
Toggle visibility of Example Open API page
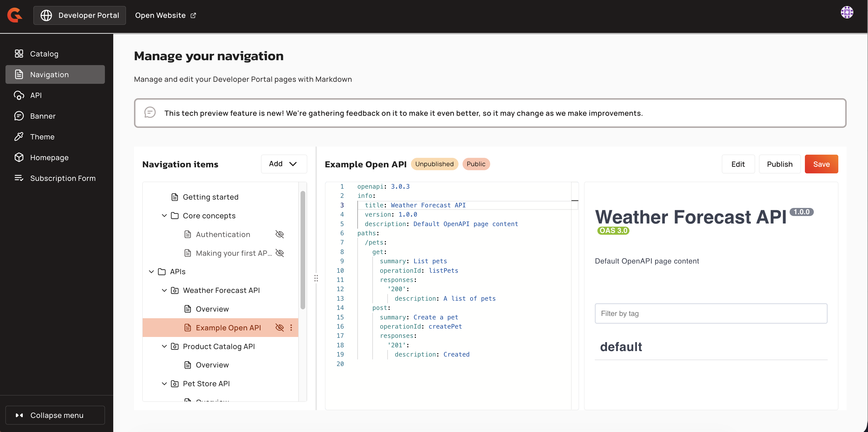280,328
